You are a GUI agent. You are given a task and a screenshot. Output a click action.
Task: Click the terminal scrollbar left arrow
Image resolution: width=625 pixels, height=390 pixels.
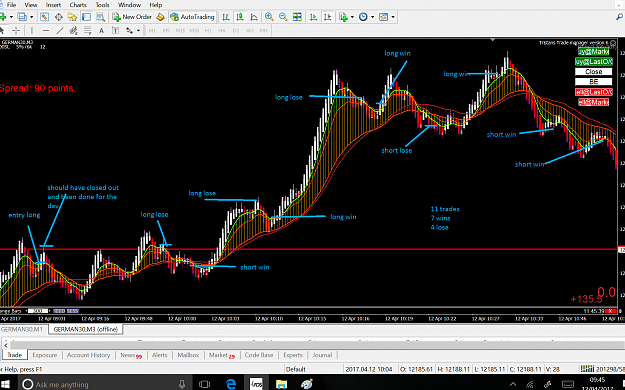[x=6, y=345]
